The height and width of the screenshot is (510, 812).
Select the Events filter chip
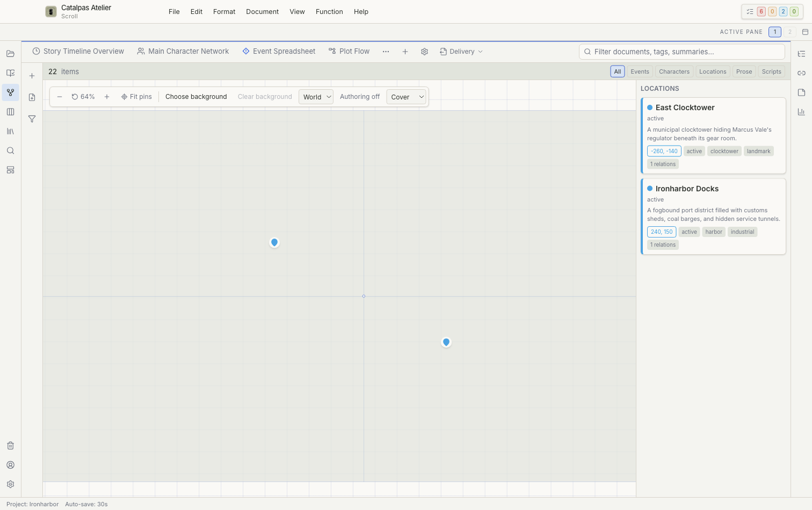click(640, 71)
